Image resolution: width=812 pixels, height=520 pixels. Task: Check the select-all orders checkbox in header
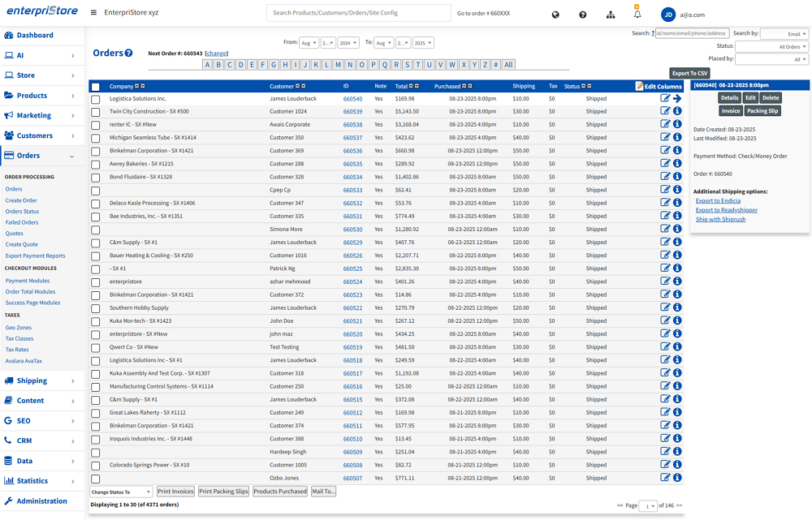pos(96,87)
